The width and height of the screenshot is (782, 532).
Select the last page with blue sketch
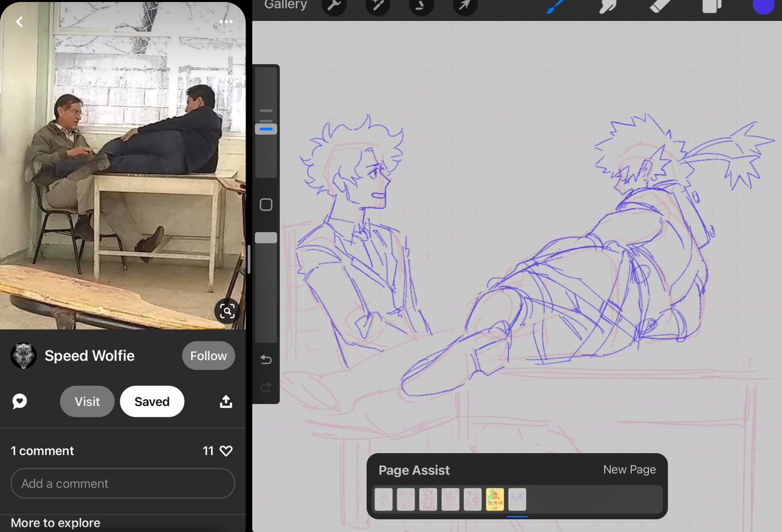point(517,499)
